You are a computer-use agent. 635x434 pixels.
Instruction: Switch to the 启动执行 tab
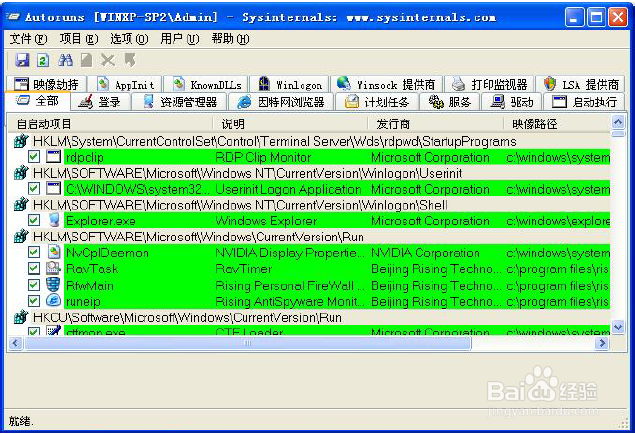pos(584,102)
